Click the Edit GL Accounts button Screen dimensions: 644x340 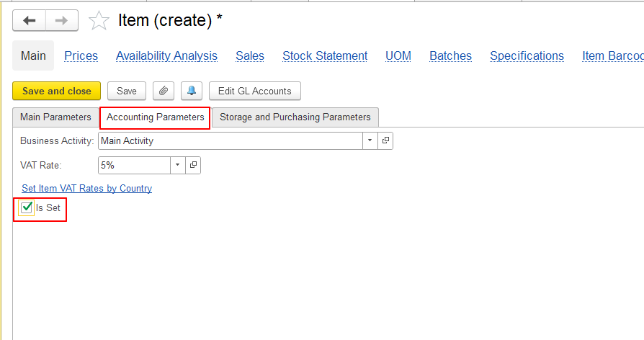point(254,91)
